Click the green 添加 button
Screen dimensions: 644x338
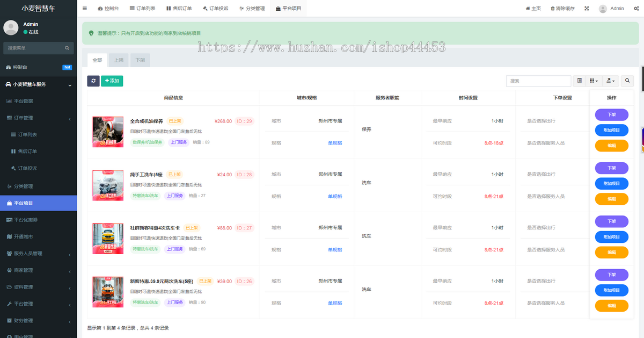click(112, 81)
